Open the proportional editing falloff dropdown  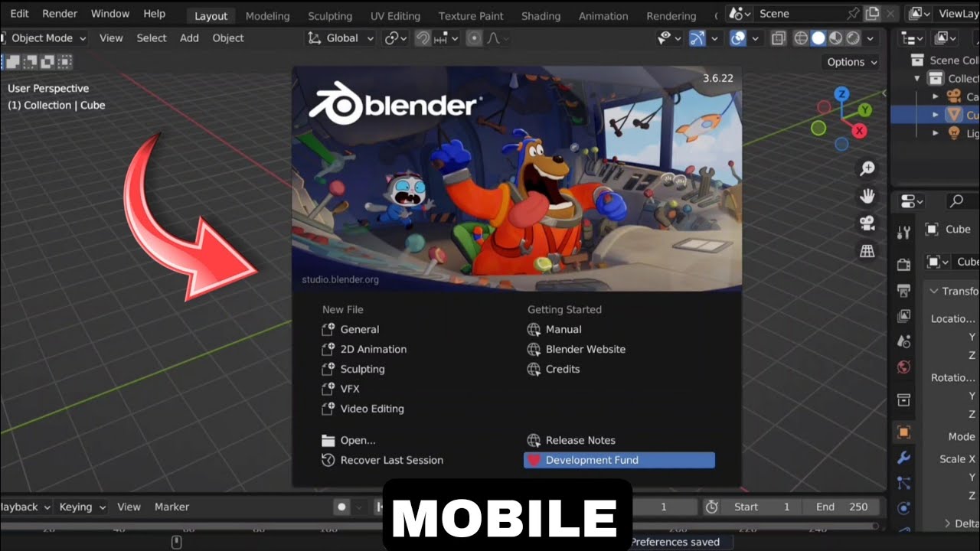tap(498, 38)
